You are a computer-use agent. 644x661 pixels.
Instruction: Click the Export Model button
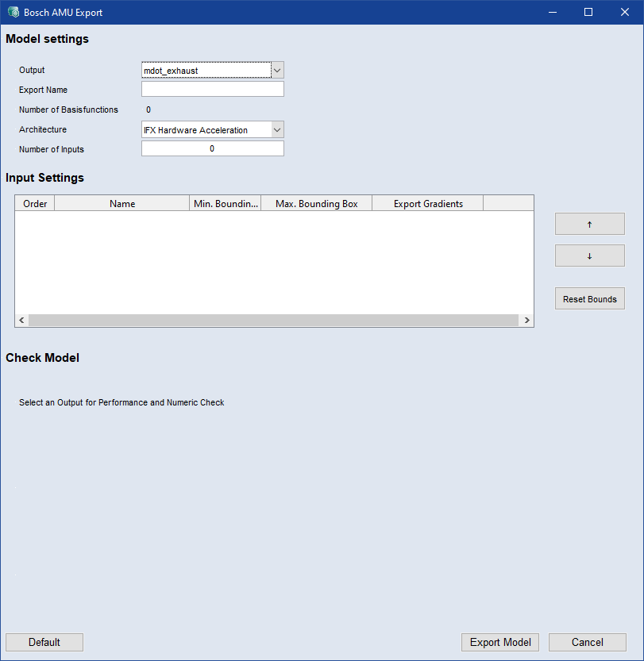500,642
